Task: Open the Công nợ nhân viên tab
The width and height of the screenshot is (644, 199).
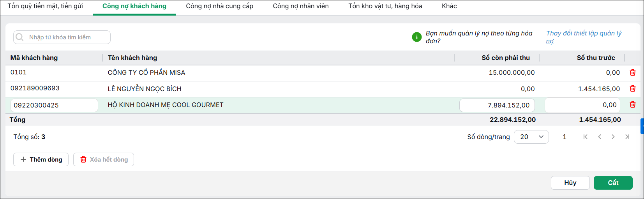Action: [x=301, y=6]
